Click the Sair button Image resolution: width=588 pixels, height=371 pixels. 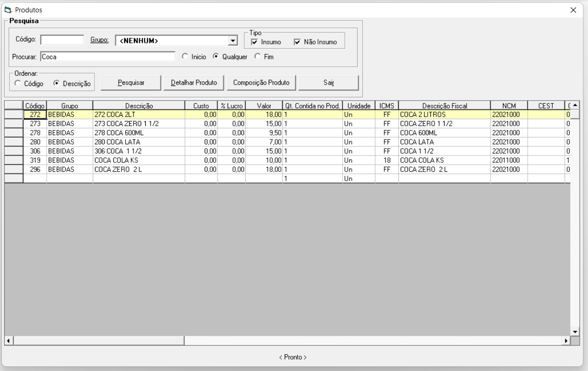328,83
